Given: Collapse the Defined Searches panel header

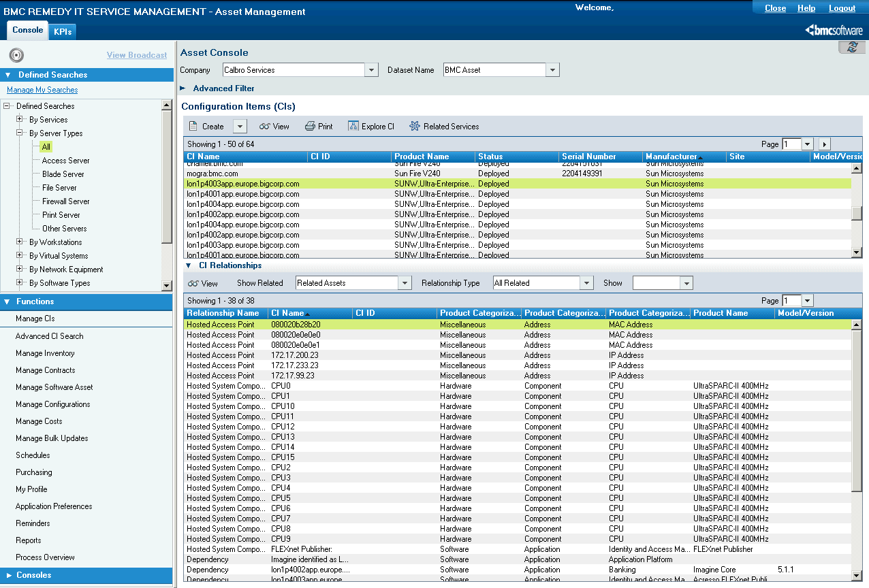Looking at the screenshot, I should [86, 75].
